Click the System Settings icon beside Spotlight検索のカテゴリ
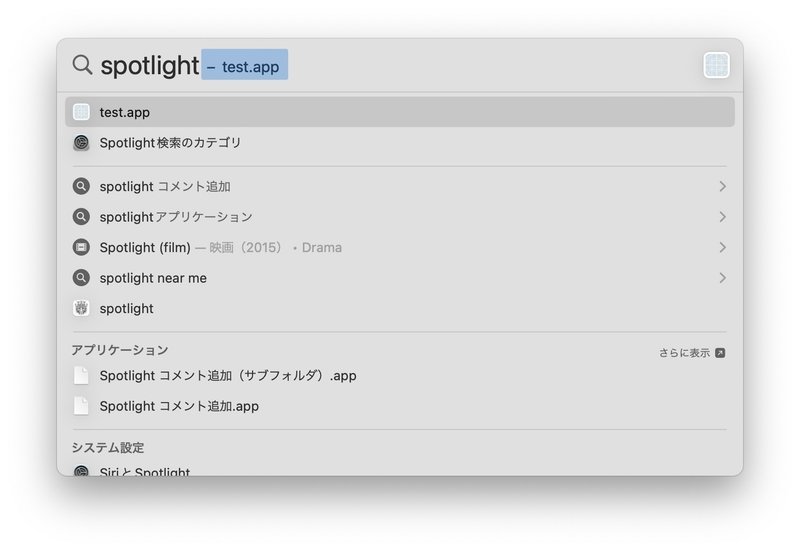Viewport: 800px width, 551px height. pyautogui.click(x=81, y=143)
